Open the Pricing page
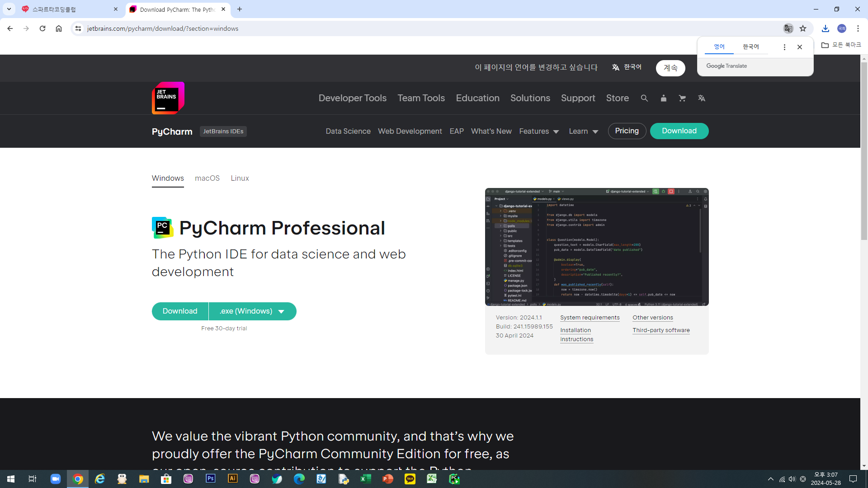This screenshot has height=488, width=868. coord(627,131)
